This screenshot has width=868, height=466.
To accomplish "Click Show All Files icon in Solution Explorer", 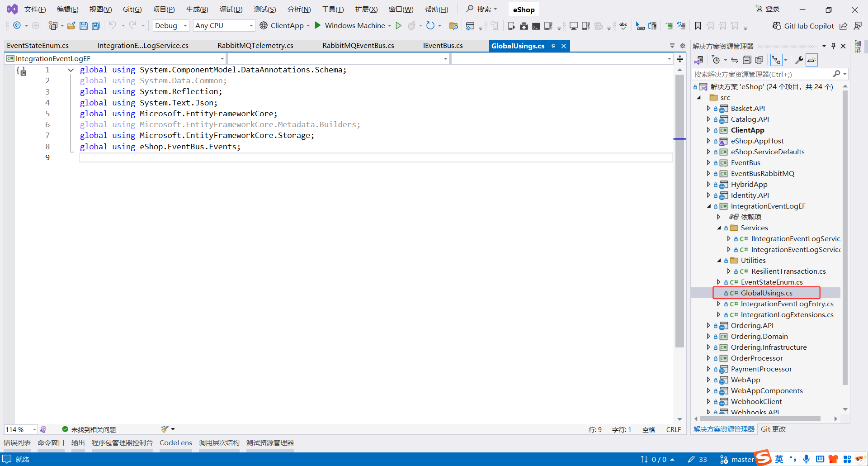I will [x=759, y=60].
